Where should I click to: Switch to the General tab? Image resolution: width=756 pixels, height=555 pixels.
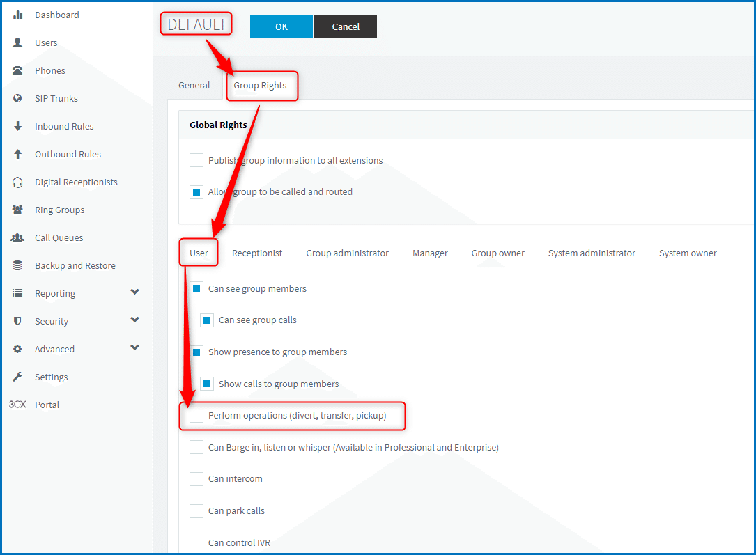194,85
